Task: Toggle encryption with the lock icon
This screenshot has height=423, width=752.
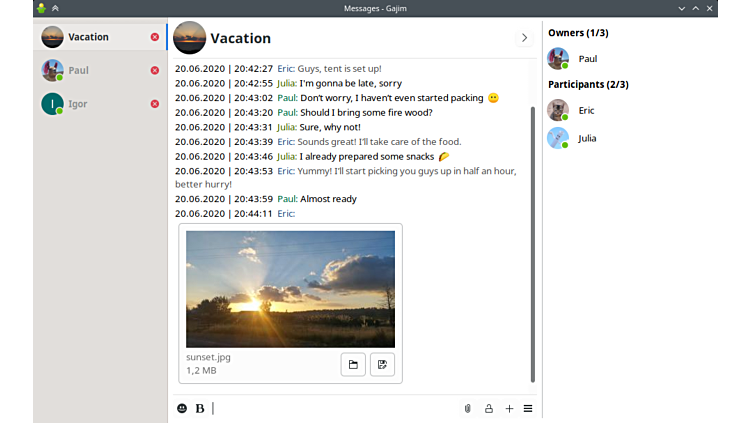Action: 489,408
